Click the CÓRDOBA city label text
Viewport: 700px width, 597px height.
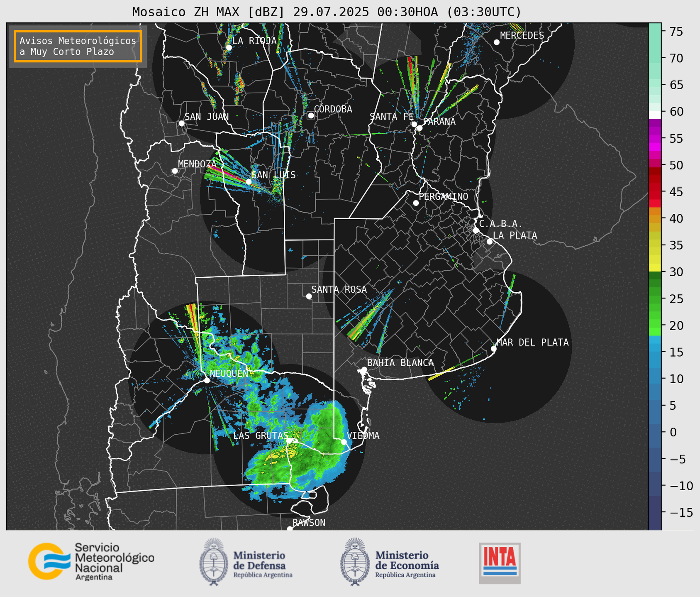click(x=333, y=109)
